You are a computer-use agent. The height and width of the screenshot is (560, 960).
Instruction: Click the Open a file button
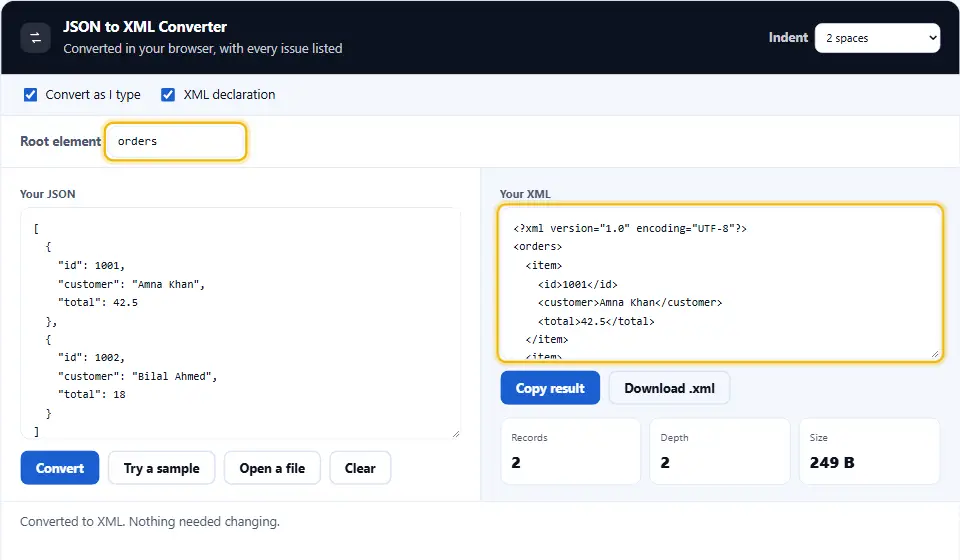click(272, 468)
